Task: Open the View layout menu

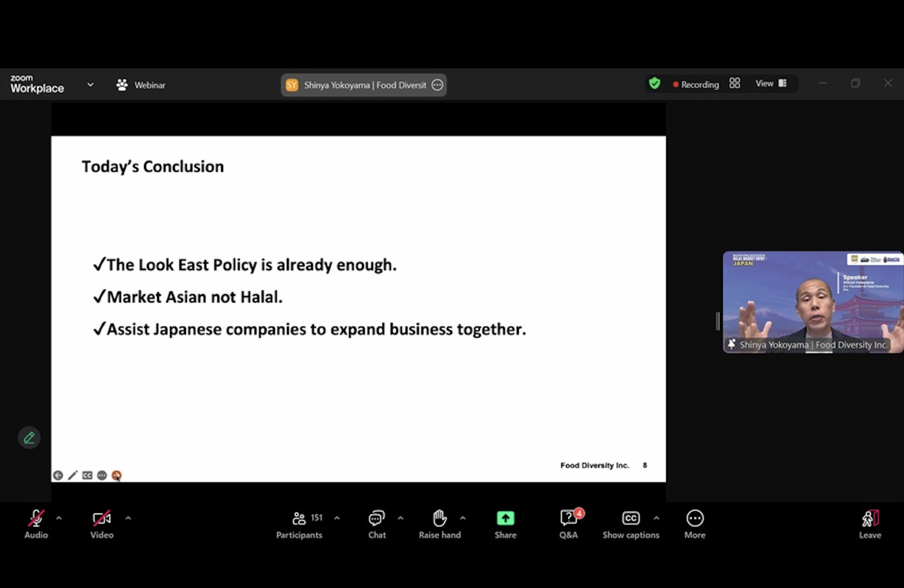Action: tap(770, 83)
